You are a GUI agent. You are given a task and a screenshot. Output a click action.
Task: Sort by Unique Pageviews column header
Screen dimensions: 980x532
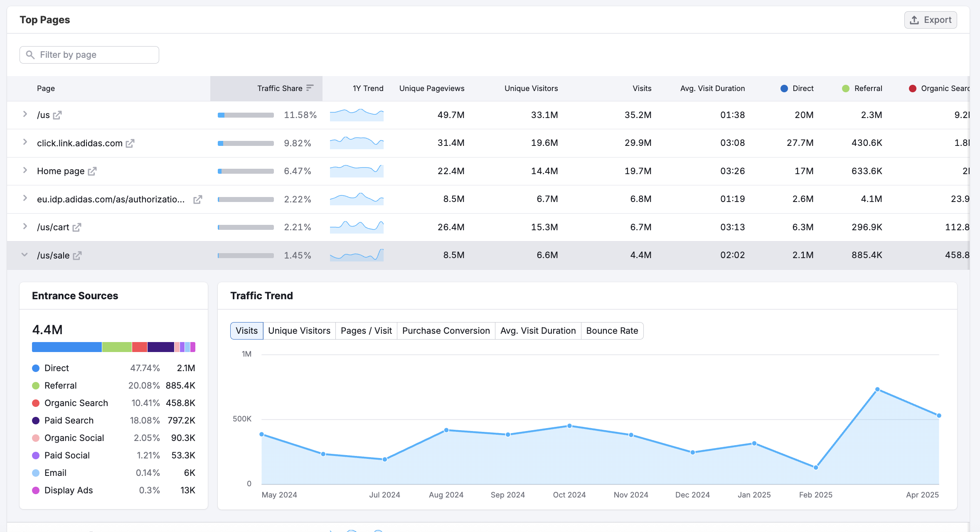tap(431, 89)
